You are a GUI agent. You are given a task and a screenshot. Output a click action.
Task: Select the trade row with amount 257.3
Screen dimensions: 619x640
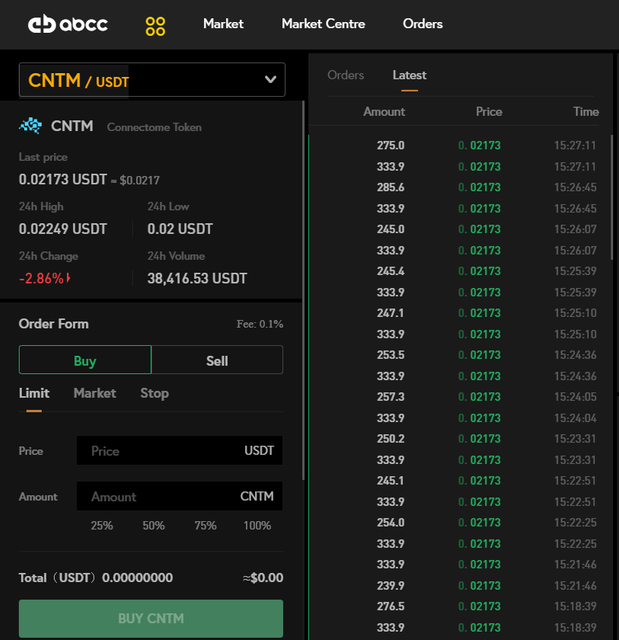point(460,397)
